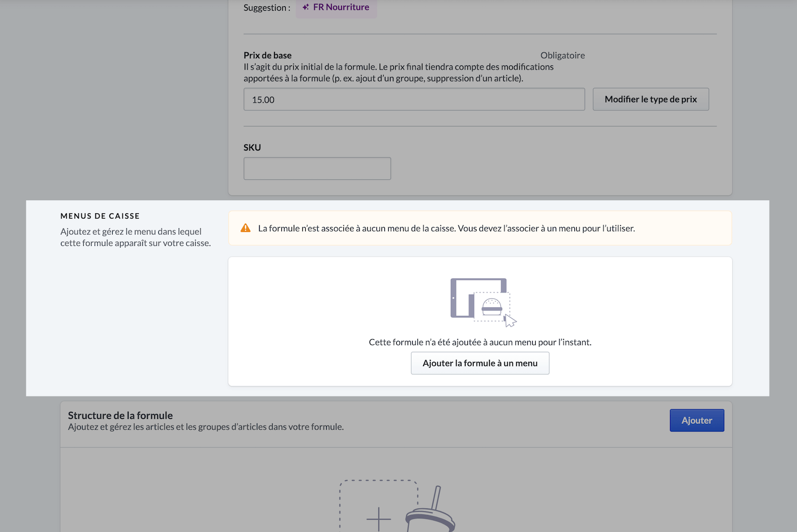The width and height of the screenshot is (797, 532).
Task: Click the Suggestion label text
Action: click(x=266, y=7)
